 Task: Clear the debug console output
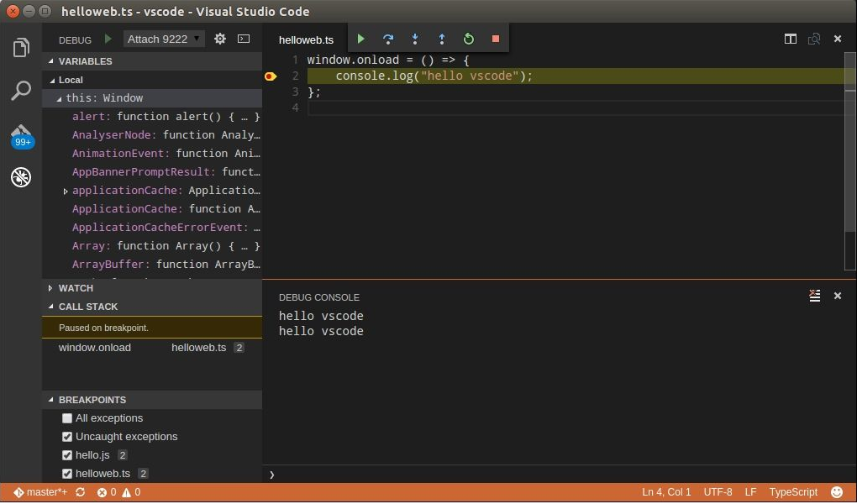tap(814, 296)
